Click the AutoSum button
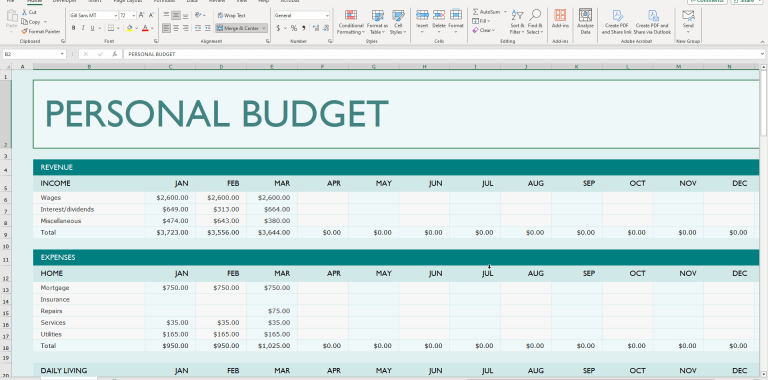The image size is (768, 380). coord(486,12)
